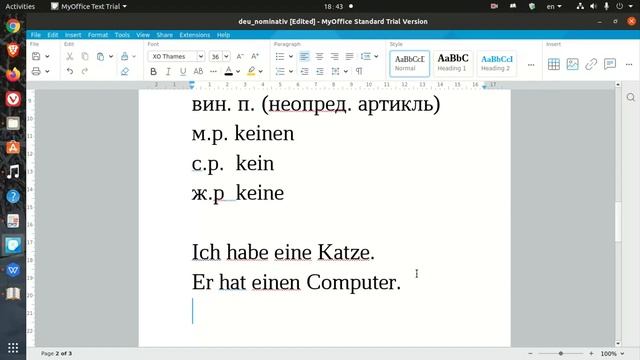Click the Save document icon
This screenshot has width=640, height=360.
(36, 56)
